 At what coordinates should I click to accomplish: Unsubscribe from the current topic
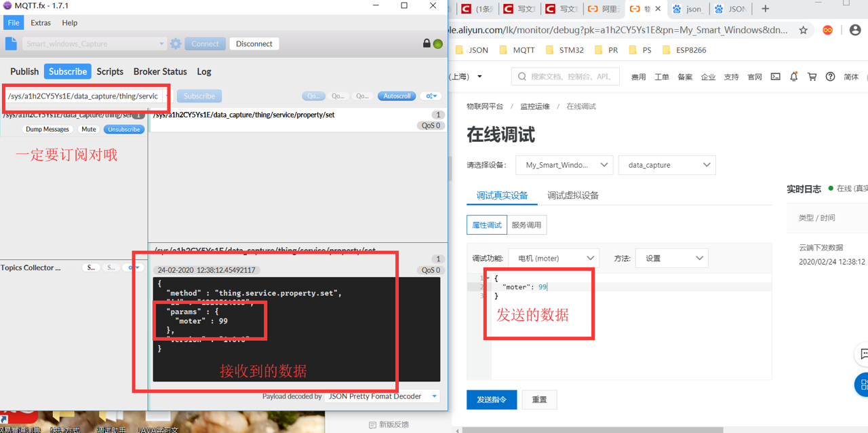(124, 129)
